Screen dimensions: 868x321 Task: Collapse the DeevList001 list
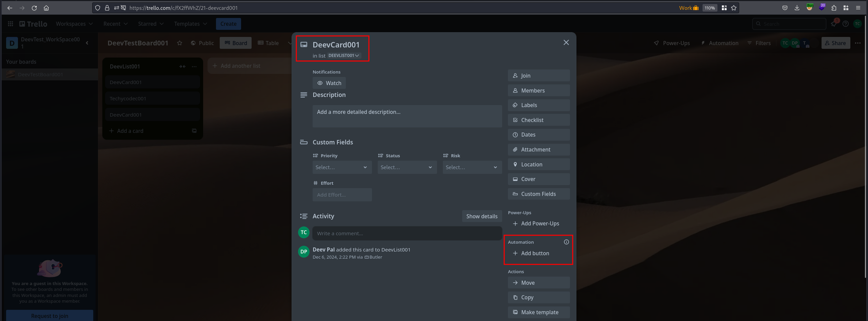tap(182, 66)
